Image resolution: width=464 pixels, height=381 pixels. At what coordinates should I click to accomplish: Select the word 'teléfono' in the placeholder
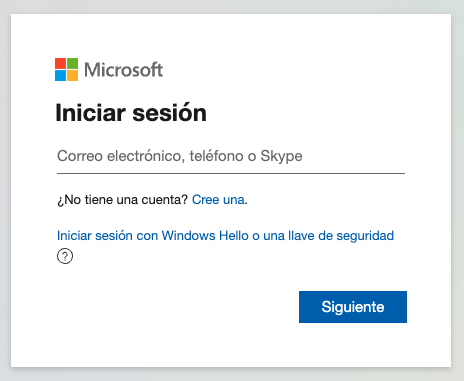point(218,156)
